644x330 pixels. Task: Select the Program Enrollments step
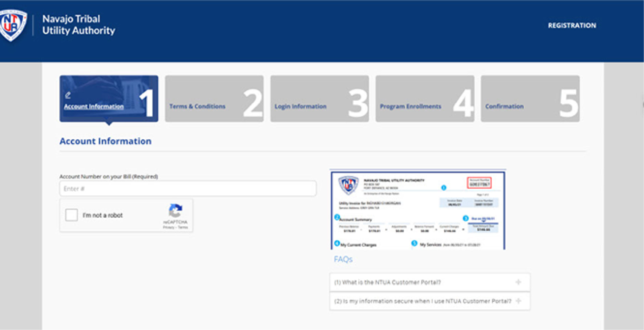tap(410, 106)
